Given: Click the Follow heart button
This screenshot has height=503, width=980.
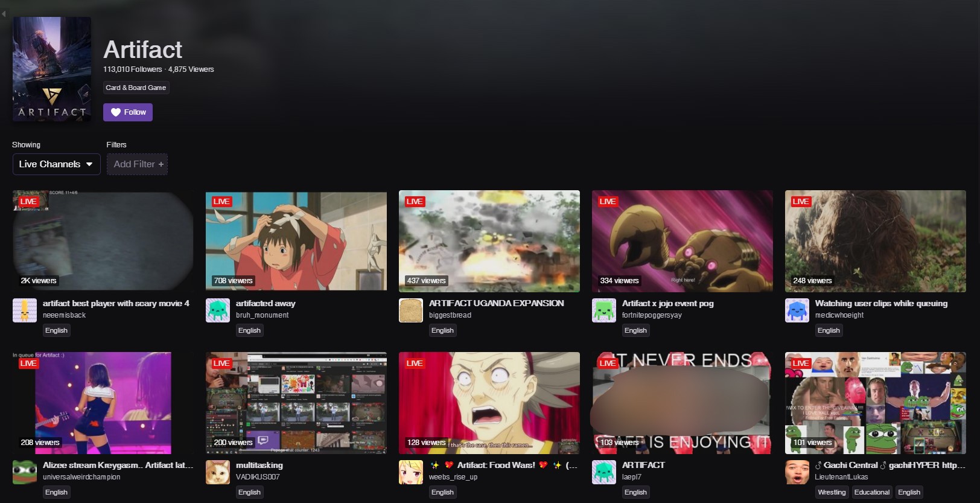Looking at the screenshot, I should [x=127, y=112].
